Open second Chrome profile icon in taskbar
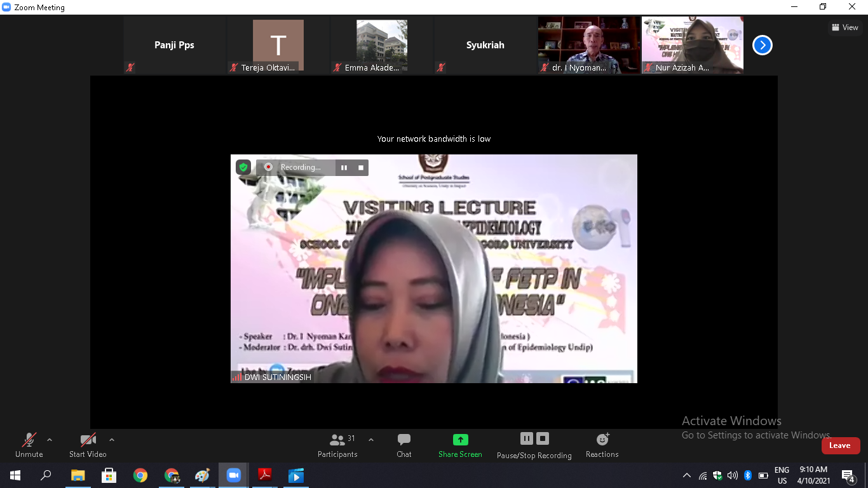 (171, 475)
